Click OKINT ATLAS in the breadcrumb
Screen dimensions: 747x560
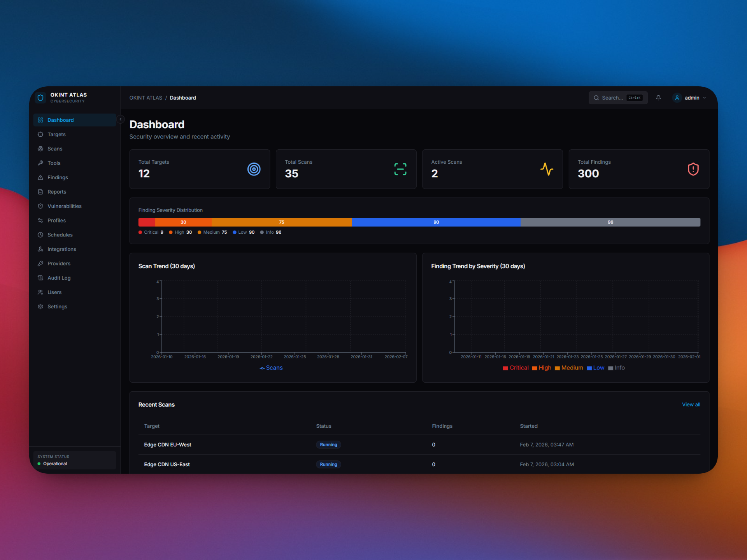click(146, 98)
